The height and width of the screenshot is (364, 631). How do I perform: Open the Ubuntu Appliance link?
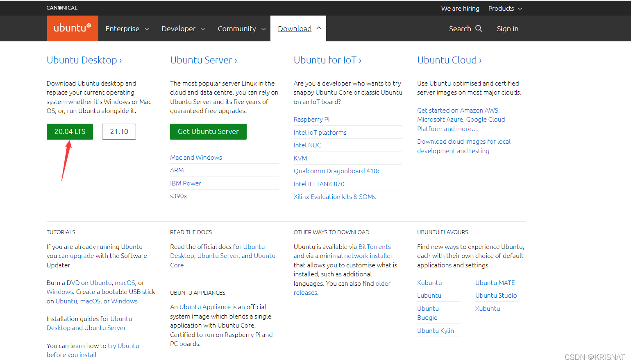tap(205, 307)
